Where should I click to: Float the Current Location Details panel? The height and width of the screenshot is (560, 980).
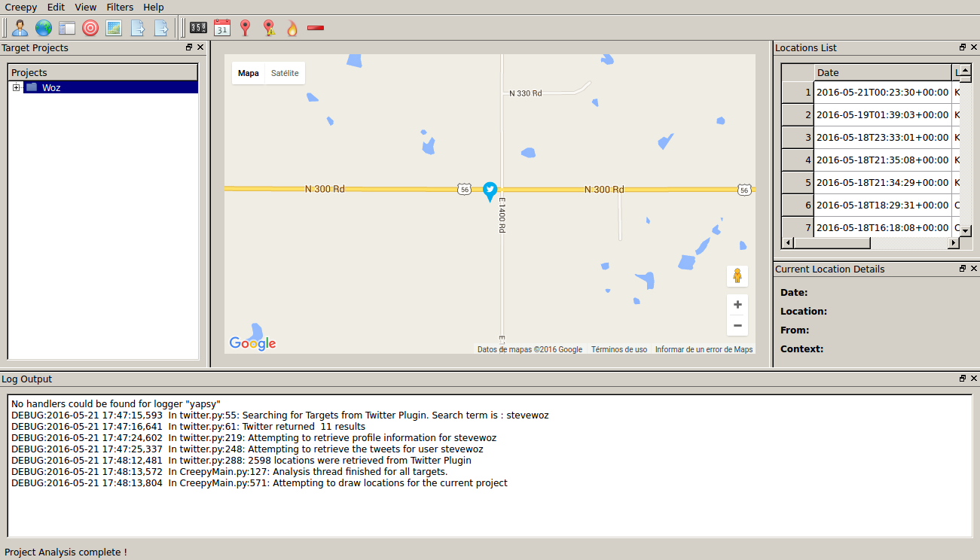point(963,269)
